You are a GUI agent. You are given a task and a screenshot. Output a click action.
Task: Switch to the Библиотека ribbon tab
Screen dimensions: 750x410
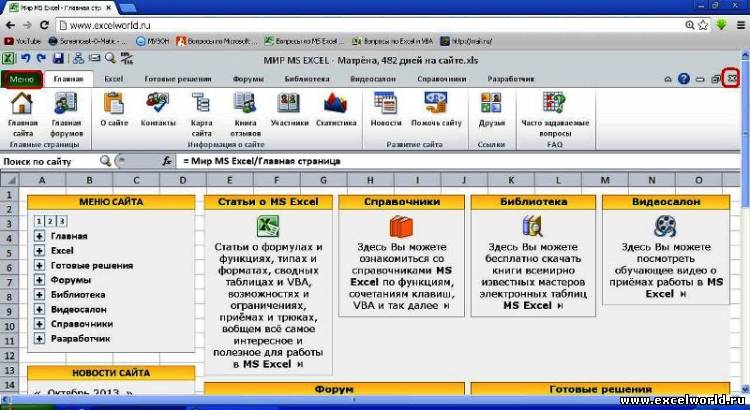[x=307, y=79]
